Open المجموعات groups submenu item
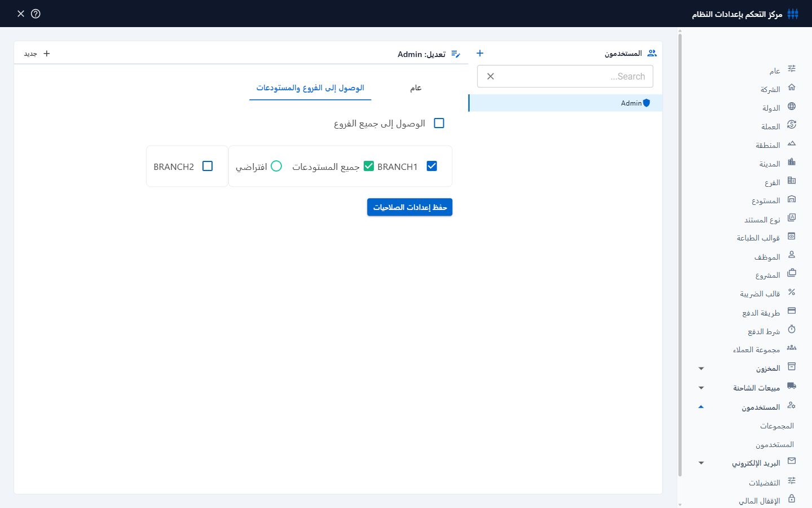The height and width of the screenshot is (508, 812). (x=776, y=426)
